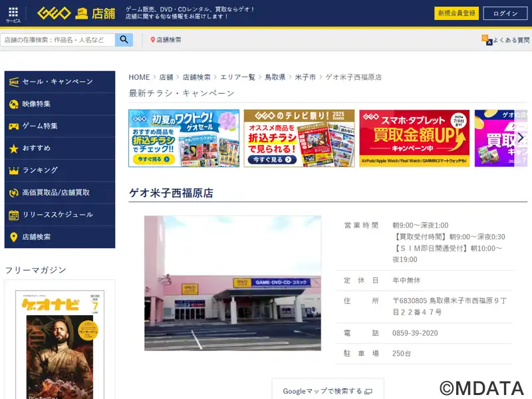Click the location pin icon in sidebar 店舗検索

(x=13, y=237)
